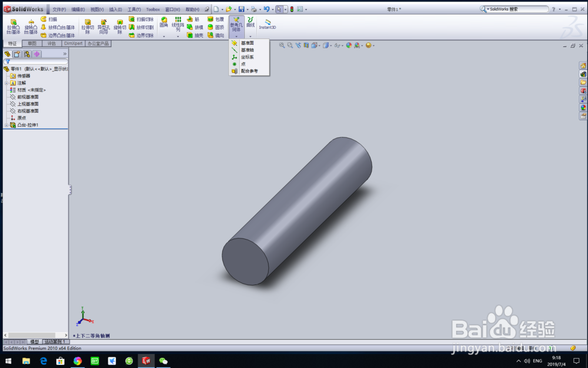Expand the feature manager panel chevron

point(65,54)
